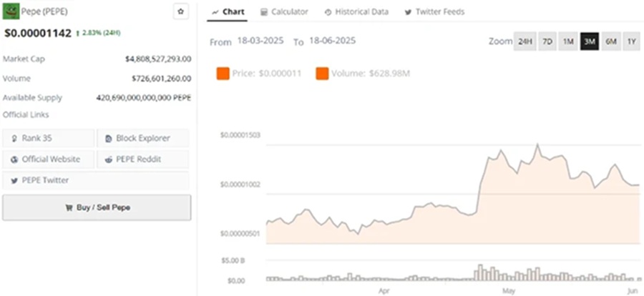Image resolution: width=644 pixels, height=296 pixels.
Task: Click the Price: $0.000011 legend text
Action: pyautogui.click(x=267, y=74)
